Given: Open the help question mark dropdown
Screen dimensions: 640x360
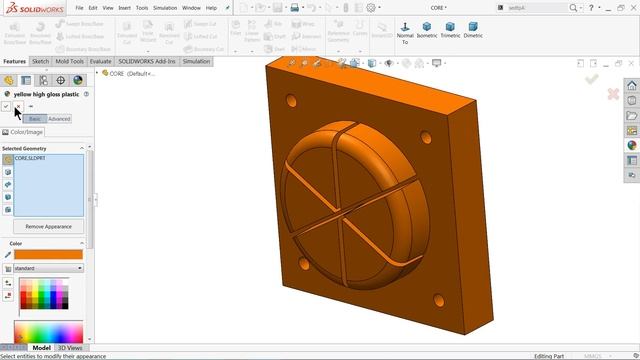Looking at the screenshot, I should [x=599, y=8].
